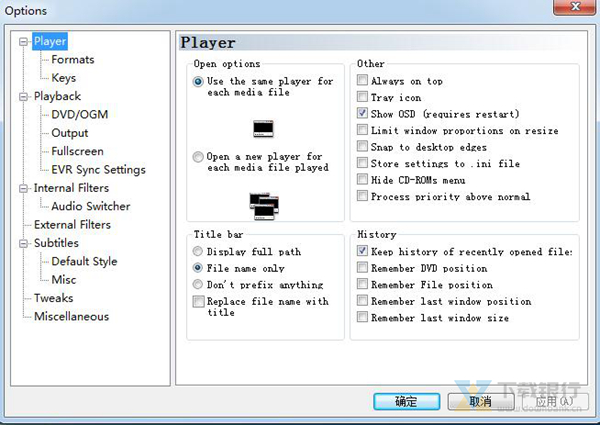Viewport: 600px width, 425px height.
Task: Open the Fullscreen settings page
Action: point(77,151)
